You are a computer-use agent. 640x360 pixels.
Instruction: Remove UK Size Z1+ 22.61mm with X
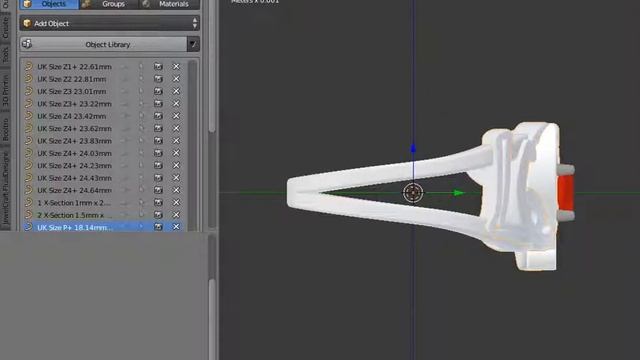click(x=176, y=67)
